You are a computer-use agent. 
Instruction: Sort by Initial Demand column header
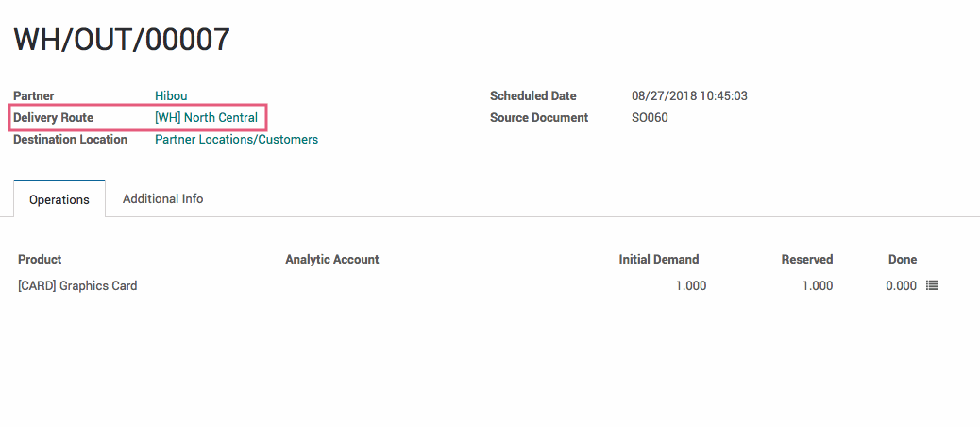(659, 260)
